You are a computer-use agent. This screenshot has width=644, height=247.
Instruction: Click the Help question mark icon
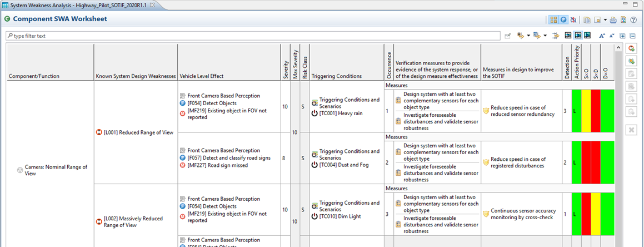[633, 19]
